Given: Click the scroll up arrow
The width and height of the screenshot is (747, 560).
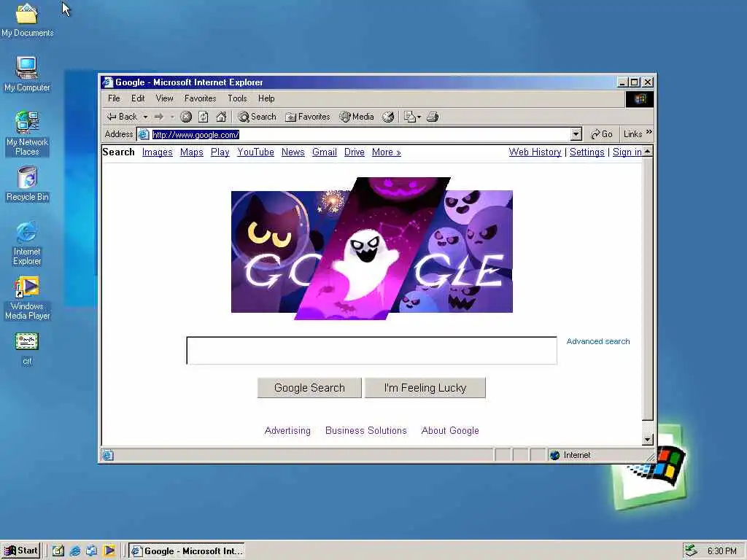Looking at the screenshot, I should (x=648, y=152).
